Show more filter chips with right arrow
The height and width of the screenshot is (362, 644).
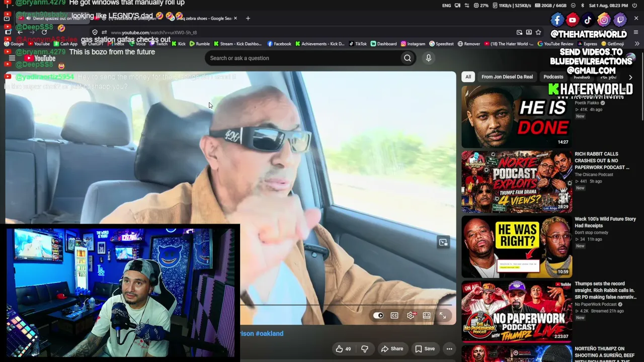pos(630,77)
